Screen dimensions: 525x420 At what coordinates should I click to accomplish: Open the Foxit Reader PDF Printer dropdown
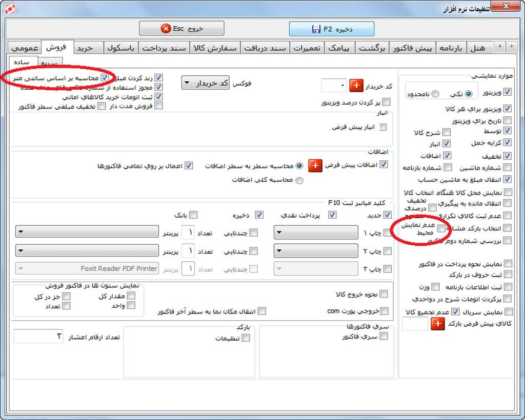coord(87,268)
